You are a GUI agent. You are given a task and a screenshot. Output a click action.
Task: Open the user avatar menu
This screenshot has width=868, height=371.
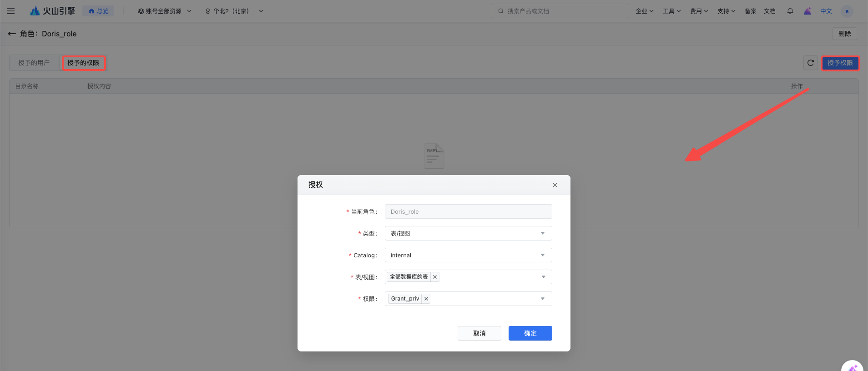(847, 11)
